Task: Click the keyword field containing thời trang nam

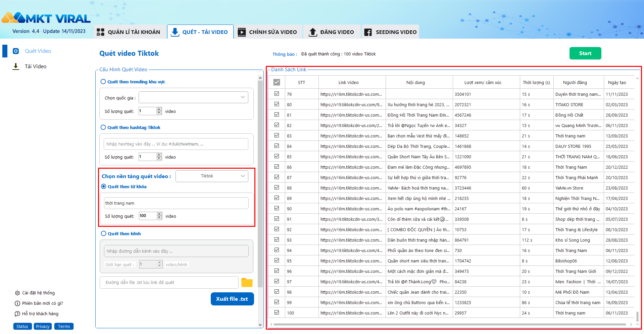Action: point(176,203)
